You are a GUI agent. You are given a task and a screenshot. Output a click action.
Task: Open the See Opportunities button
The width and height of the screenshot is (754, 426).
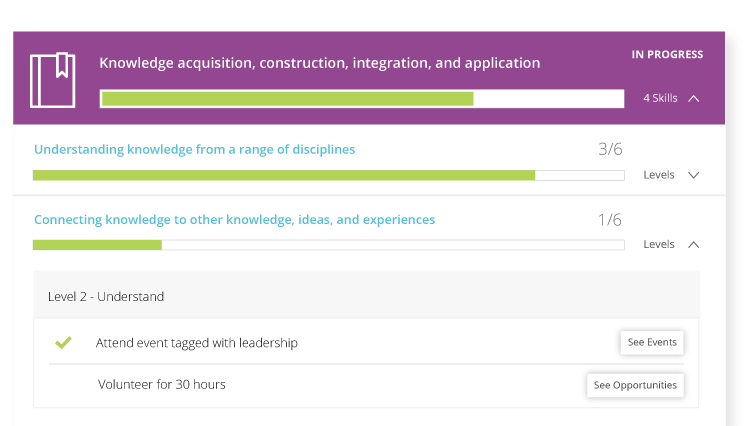pyautogui.click(x=635, y=385)
